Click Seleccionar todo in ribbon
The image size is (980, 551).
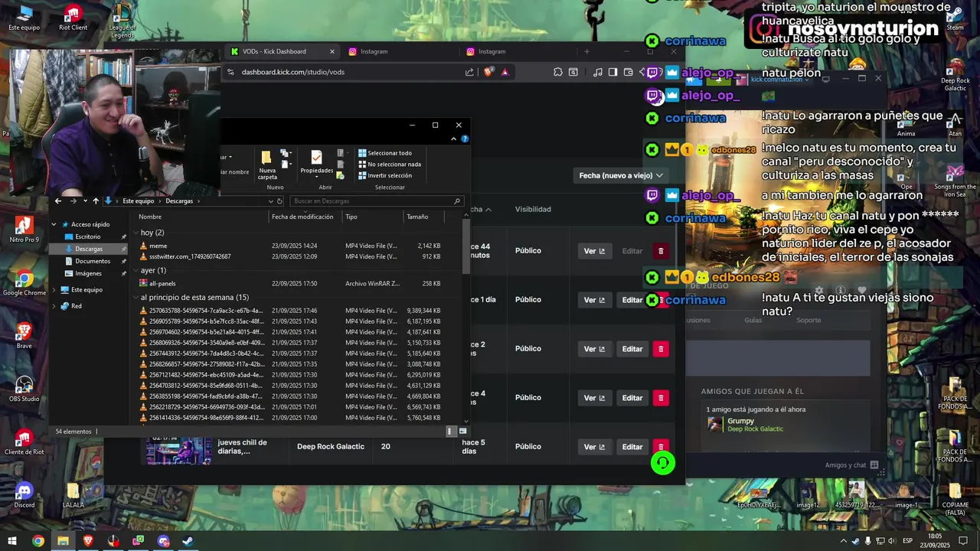click(x=385, y=153)
